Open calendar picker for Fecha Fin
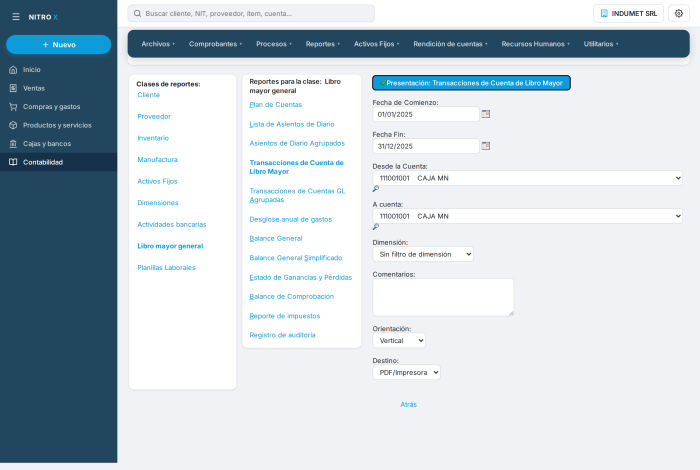Viewport: 700px width, 470px height. [x=486, y=146]
